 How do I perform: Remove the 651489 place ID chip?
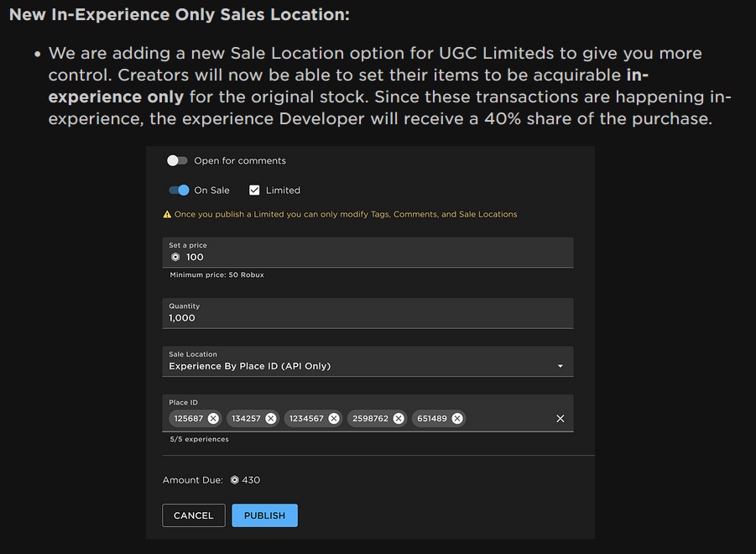tap(457, 419)
